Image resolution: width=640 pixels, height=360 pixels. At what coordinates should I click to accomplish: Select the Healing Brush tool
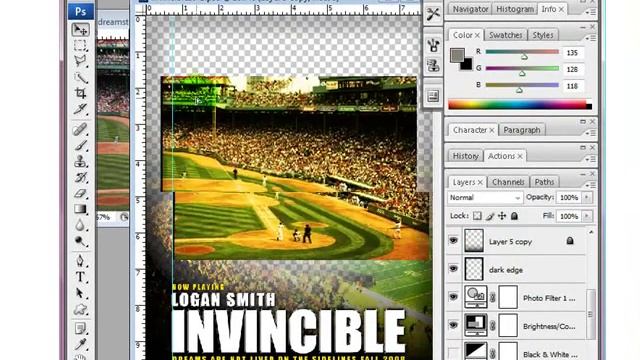point(80,129)
